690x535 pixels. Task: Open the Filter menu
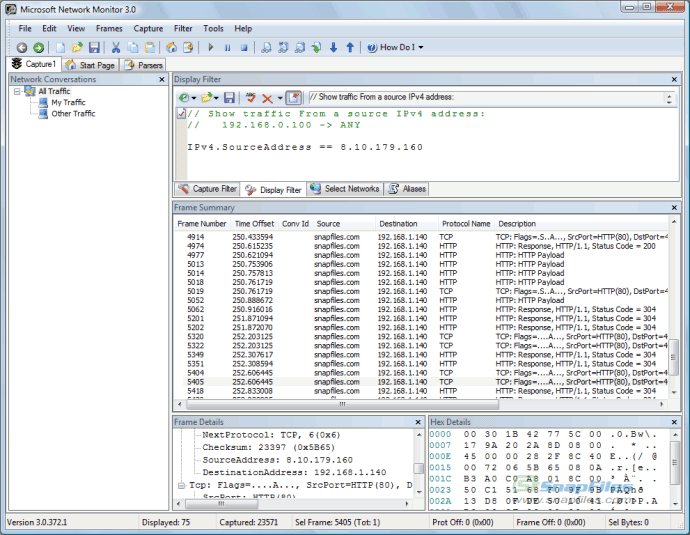point(183,29)
